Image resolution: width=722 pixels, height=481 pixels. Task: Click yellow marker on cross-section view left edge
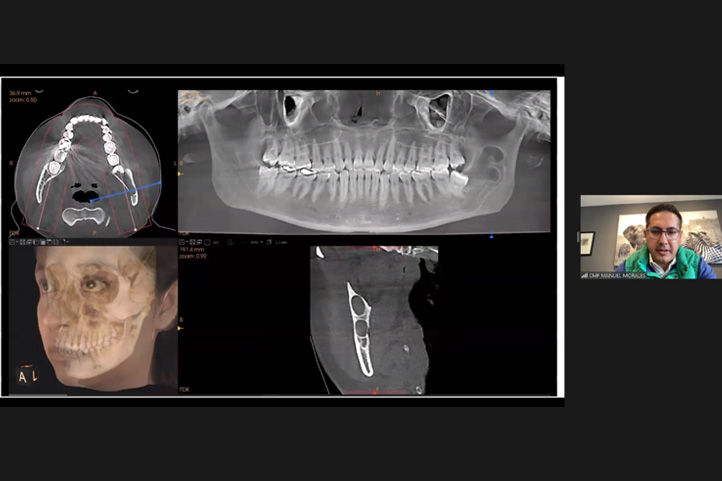coord(180,329)
